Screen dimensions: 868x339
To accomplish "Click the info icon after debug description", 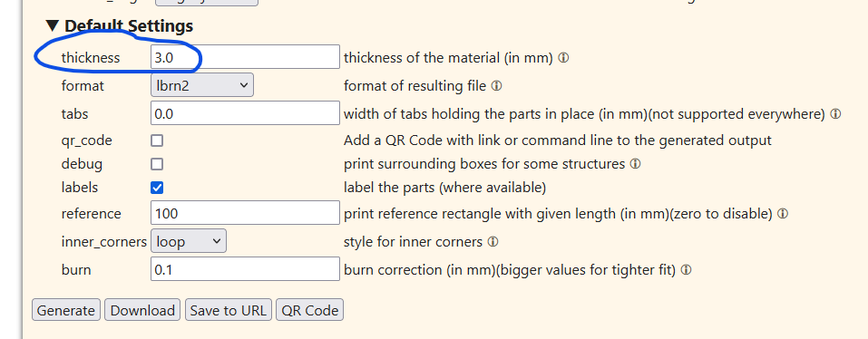I will (x=636, y=164).
